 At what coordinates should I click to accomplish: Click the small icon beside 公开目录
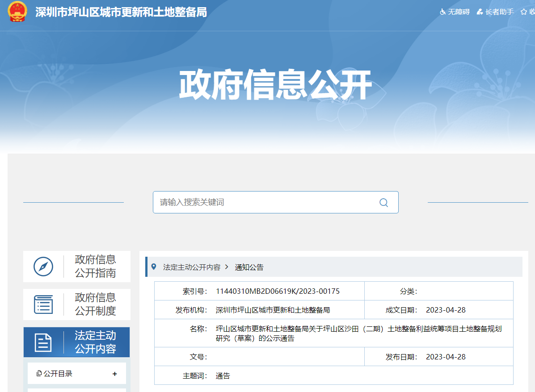click(39, 374)
